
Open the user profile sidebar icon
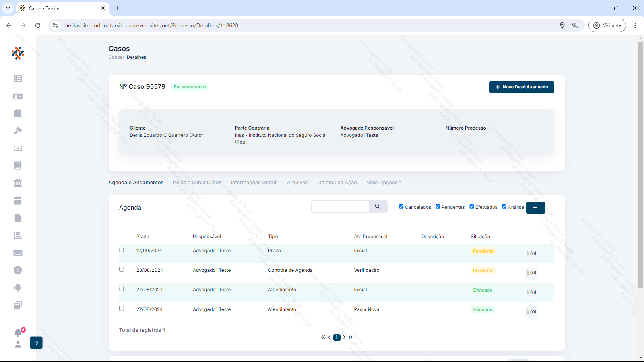pos(18,345)
